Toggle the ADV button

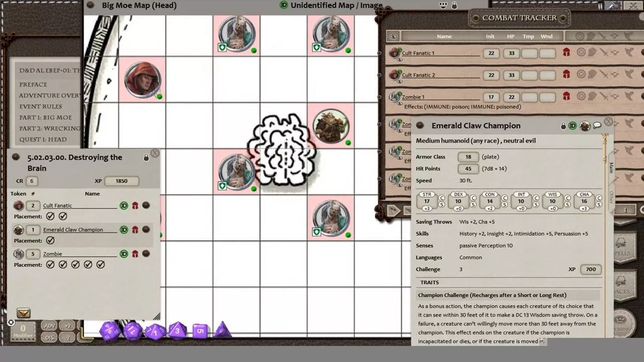pos(49,326)
